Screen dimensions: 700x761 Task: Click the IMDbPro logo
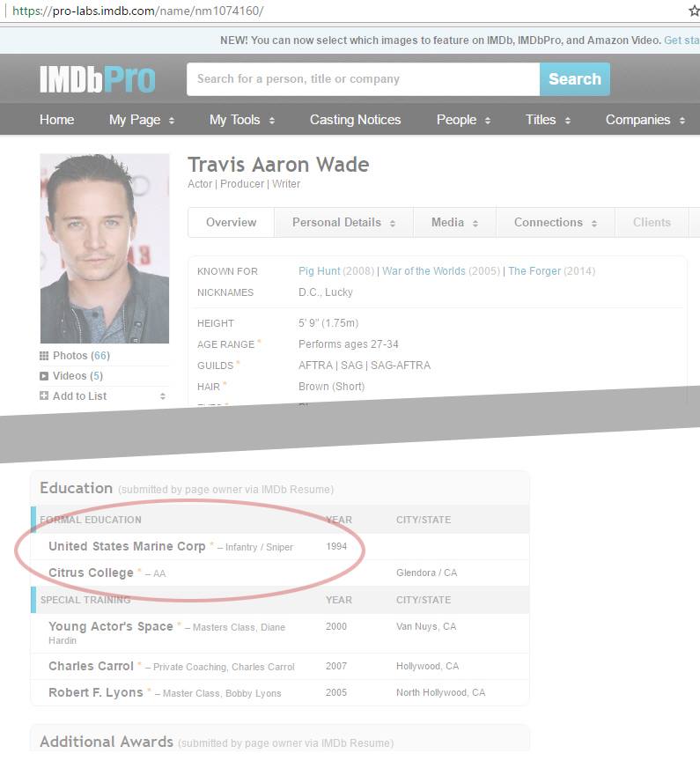[97, 79]
